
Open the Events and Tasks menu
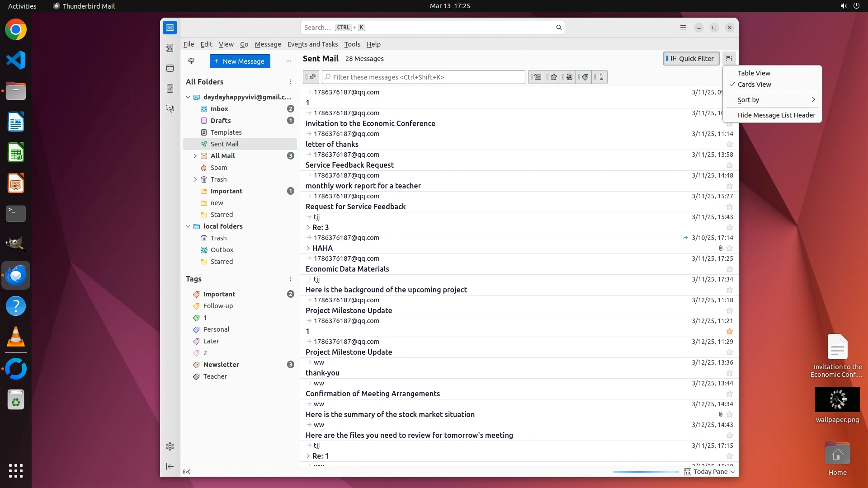312,44
